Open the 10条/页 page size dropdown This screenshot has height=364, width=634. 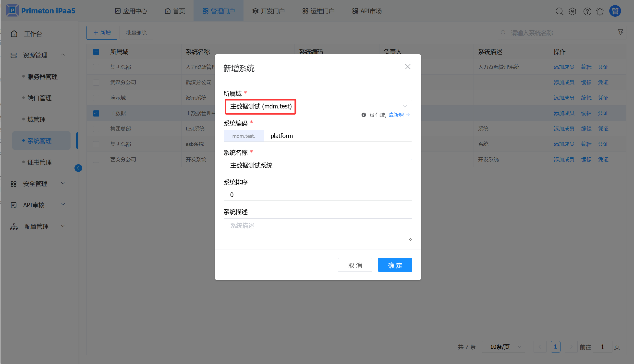[503, 347]
